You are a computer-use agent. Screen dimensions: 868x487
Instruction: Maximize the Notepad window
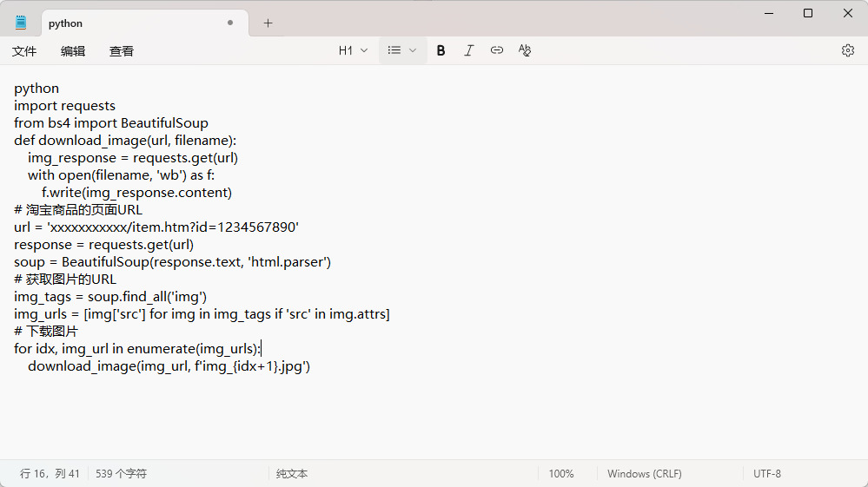pyautogui.click(x=808, y=13)
